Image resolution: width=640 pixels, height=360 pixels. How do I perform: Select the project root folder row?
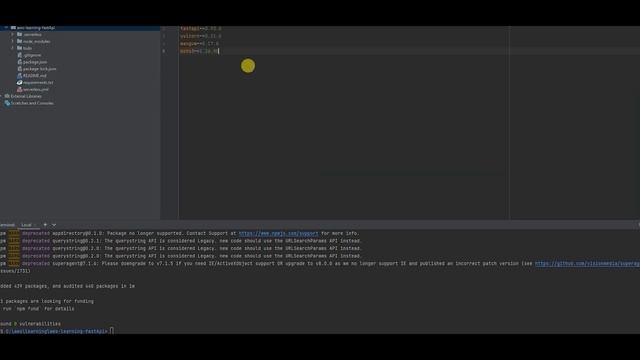pos(80,28)
